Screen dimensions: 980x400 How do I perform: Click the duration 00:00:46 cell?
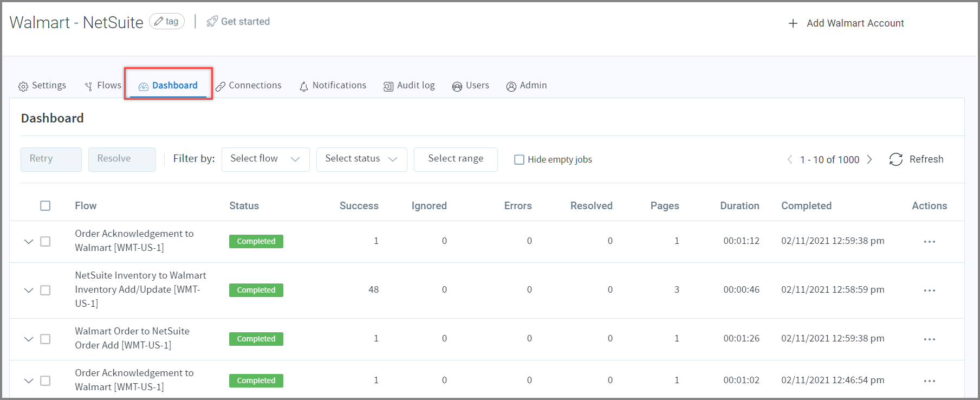pyautogui.click(x=742, y=290)
